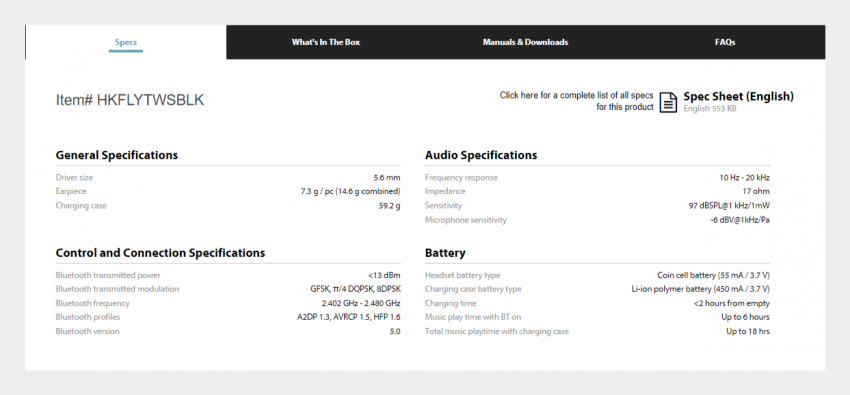Image resolution: width=850 pixels, height=395 pixels.
Task: Go to the Manuals & Downloads tab
Action: pyautogui.click(x=525, y=42)
